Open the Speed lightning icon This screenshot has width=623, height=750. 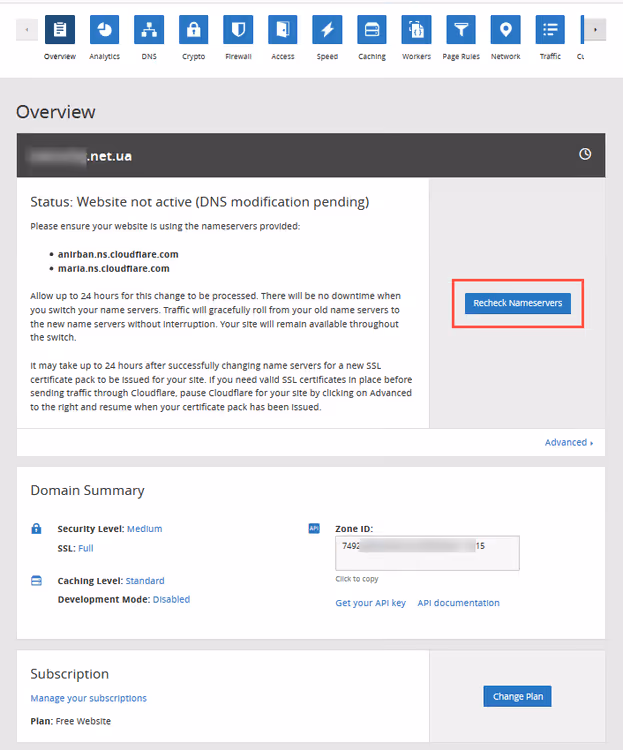(327, 30)
